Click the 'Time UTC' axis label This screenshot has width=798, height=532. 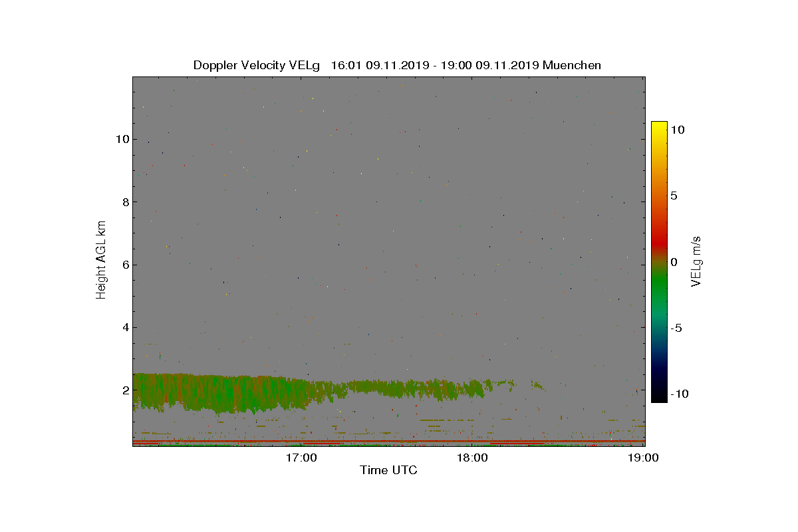(388, 471)
